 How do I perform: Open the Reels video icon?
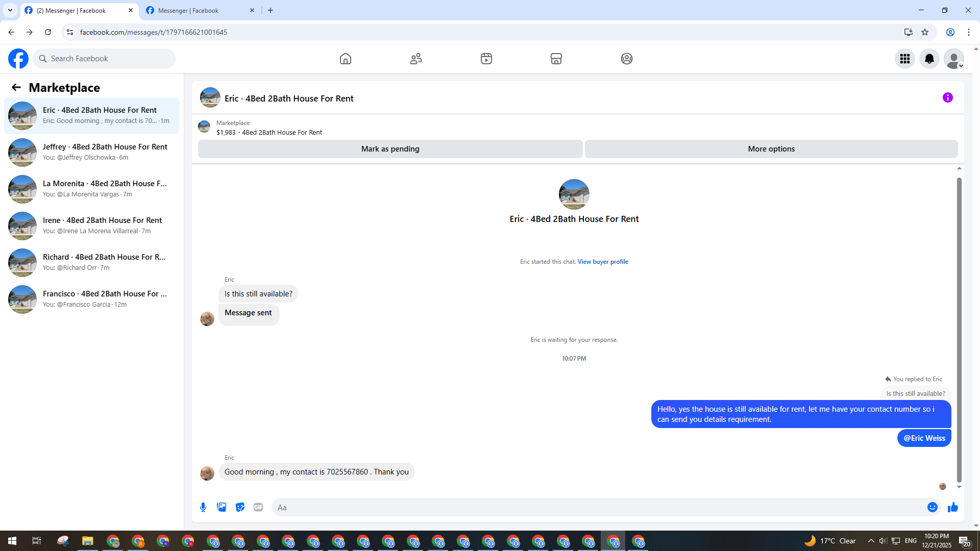[486, 59]
